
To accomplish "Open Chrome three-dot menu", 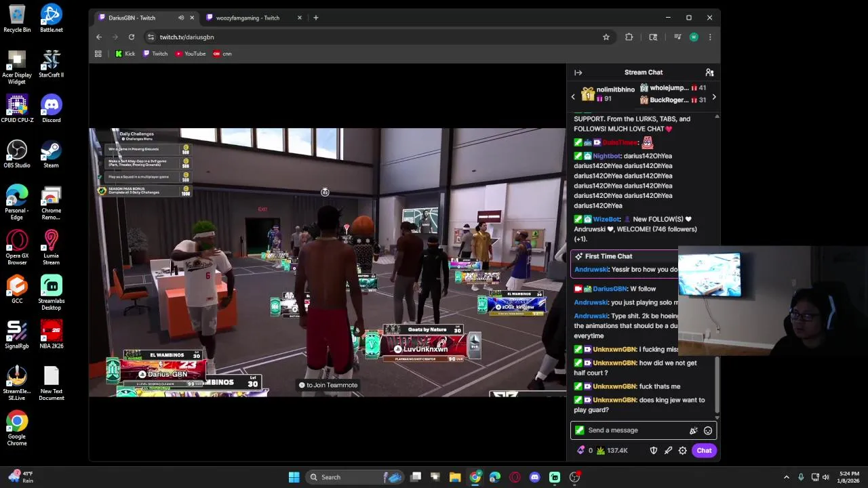I will 710,37.
